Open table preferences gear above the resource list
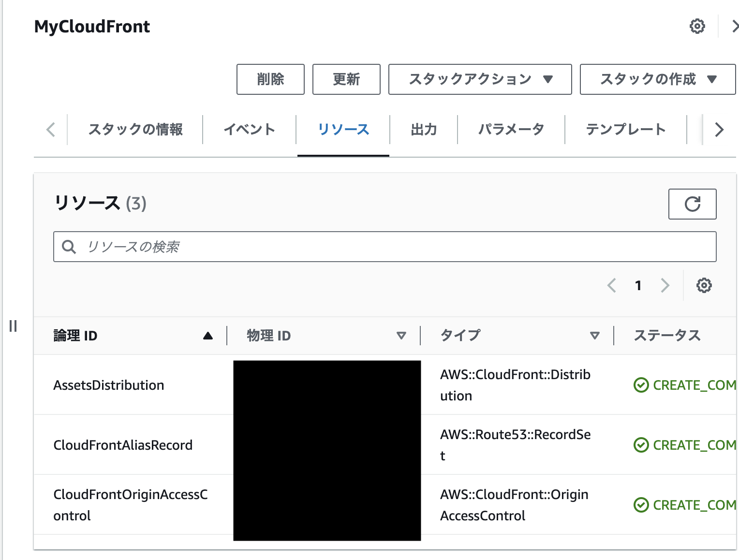The height and width of the screenshot is (560, 739). point(704,285)
